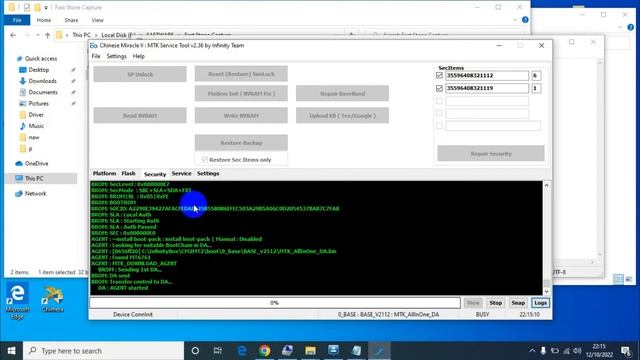Image resolution: width=640 pixels, height=360 pixels.
Task: Open Settings menu in Chinese Miracle menubar
Action: pyautogui.click(x=116, y=56)
